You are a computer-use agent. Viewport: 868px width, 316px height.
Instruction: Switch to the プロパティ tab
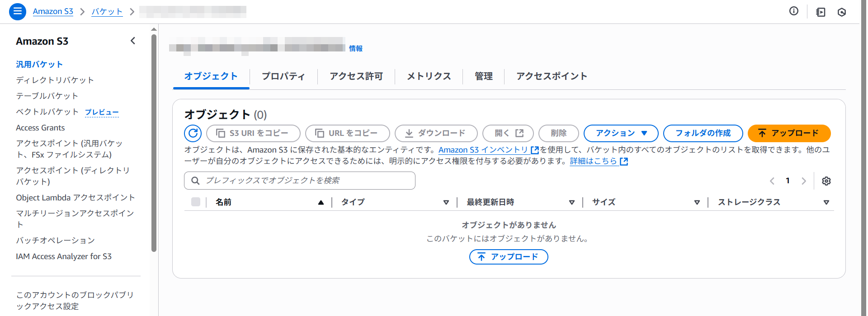[x=283, y=76]
